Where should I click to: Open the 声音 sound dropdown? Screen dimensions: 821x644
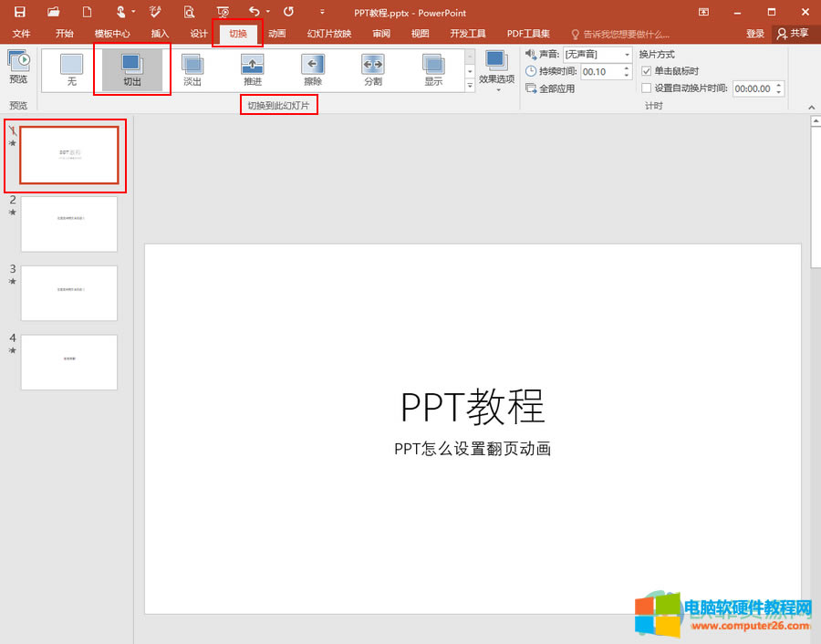pos(626,54)
